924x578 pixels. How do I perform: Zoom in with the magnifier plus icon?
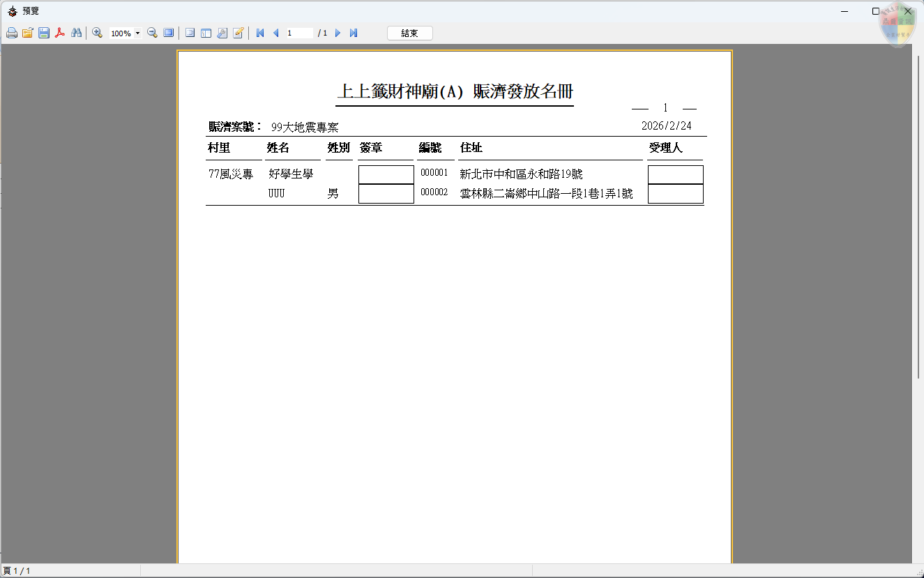click(x=98, y=33)
